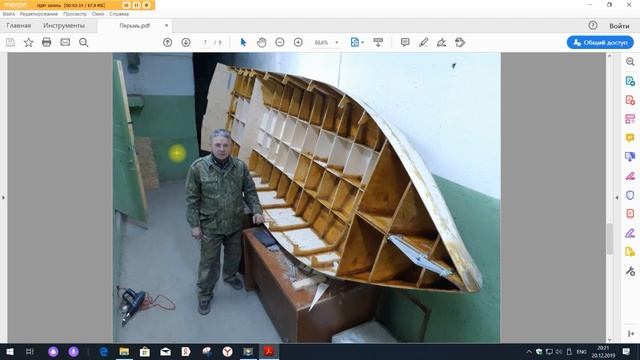Open File Explorer from the taskbar
The height and width of the screenshot is (360, 640).
click(124, 351)
